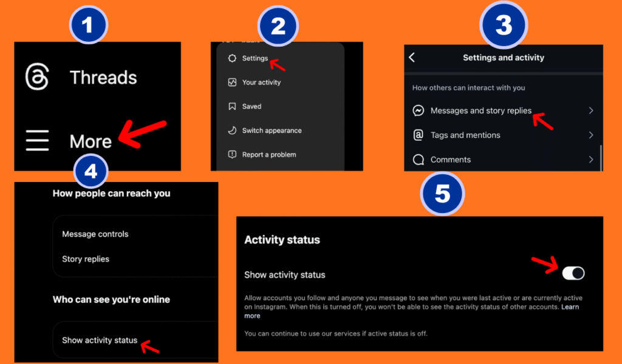
Task: Click the Switch appearance moon icon
Action: 232,130
